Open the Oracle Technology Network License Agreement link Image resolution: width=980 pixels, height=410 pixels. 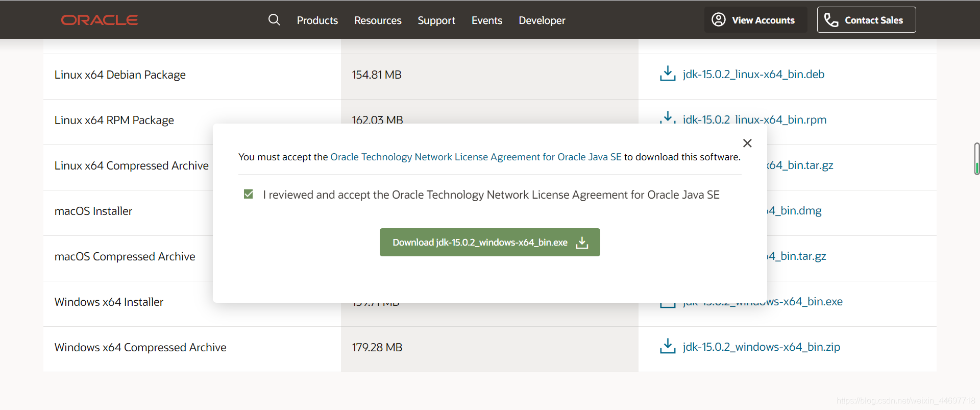476,157
